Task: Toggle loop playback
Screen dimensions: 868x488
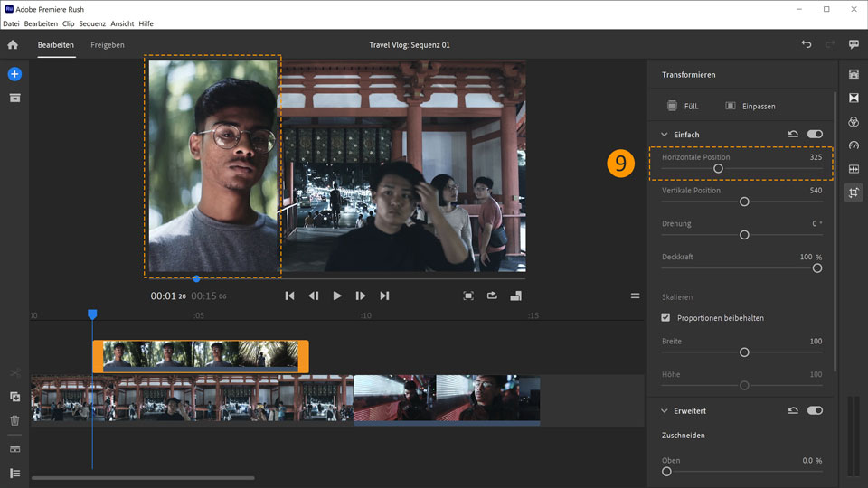Action: tap(492, 296)
